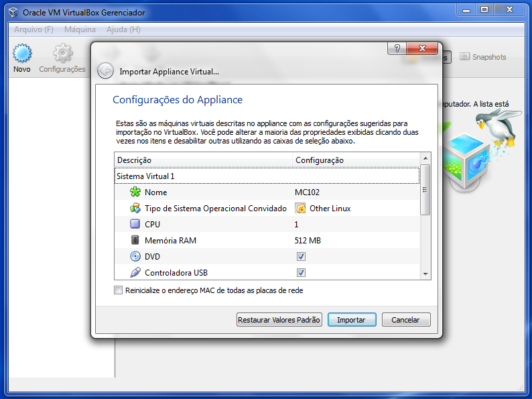
Task: Click the Memória RAM icon
Action: (135, 240)
